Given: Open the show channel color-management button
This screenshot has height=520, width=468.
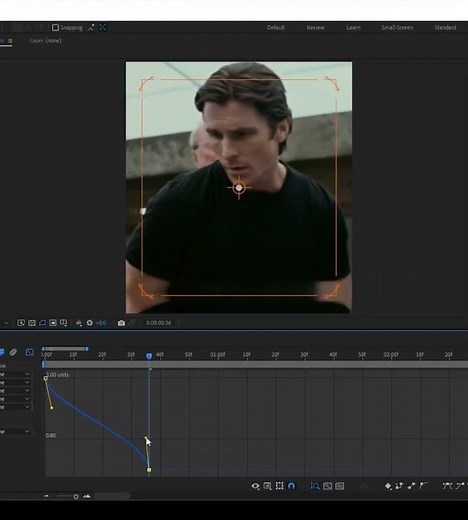Looking at the screenshot, I should [x=79, y=323].
